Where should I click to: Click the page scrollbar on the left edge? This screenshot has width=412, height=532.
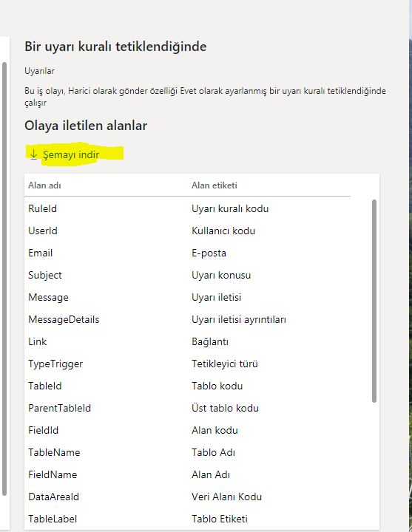pos(4,279)
